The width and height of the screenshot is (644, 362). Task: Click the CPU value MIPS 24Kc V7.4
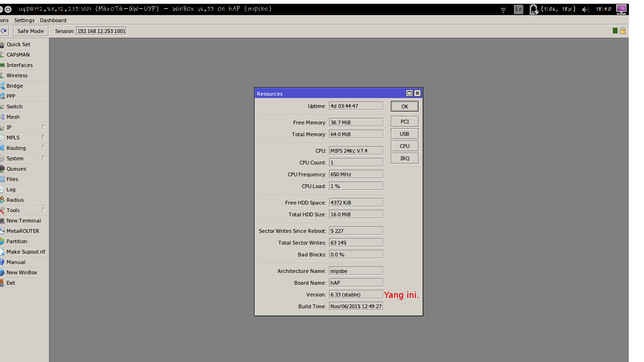(356, 151)
